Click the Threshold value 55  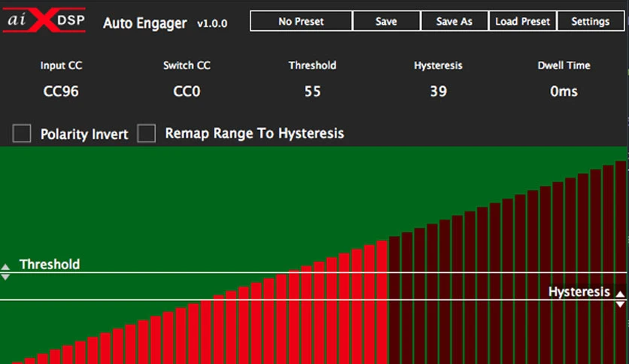point(312,92)
